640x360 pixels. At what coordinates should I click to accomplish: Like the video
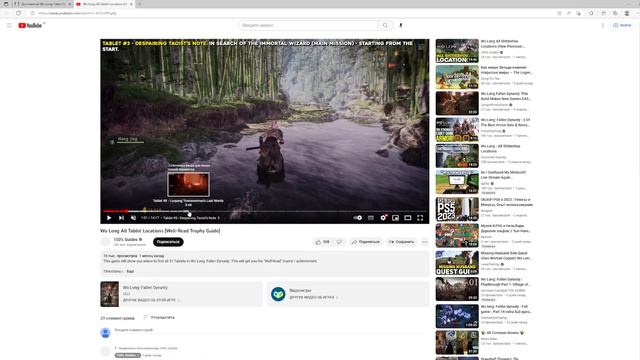pos(322,242)
